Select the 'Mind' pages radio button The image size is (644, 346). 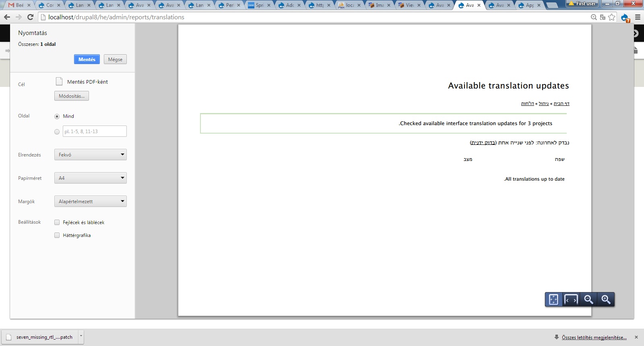pos(57,116)
